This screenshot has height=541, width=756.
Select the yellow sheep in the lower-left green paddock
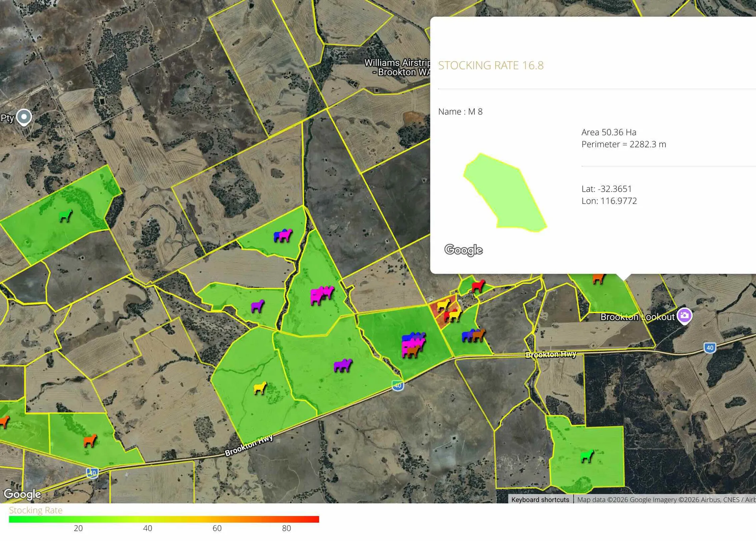259,388
